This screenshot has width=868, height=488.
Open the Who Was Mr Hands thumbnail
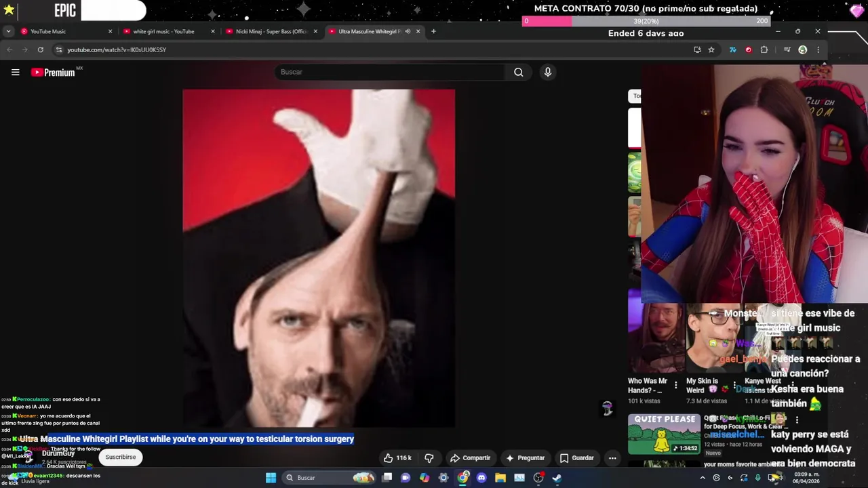tap(655, 338)
